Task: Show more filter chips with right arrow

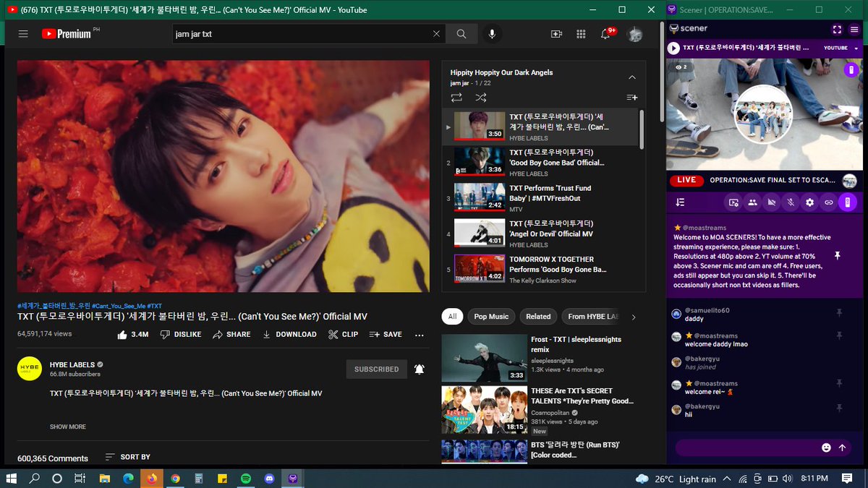Action: [634, 317]
